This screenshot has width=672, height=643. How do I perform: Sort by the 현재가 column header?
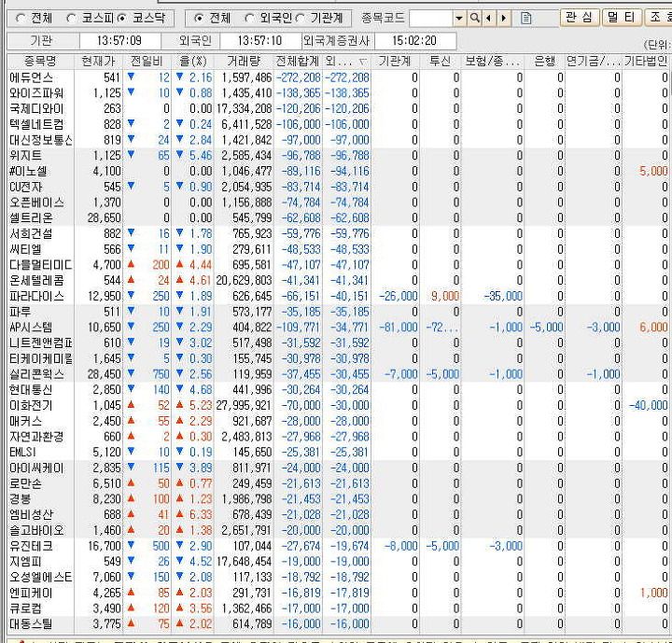click(99, 62)
